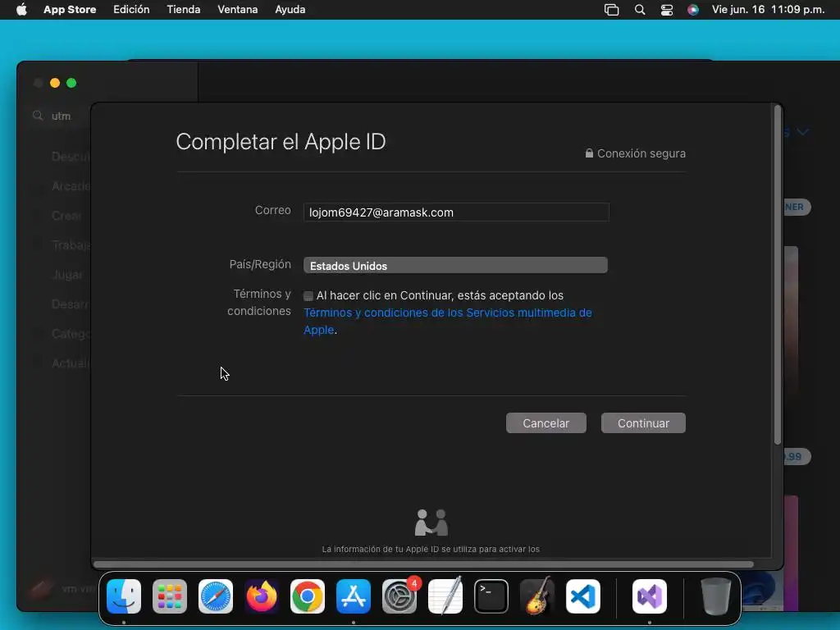Open Google Chrome in the Dock
The height and width of the screenshot is (630, 840).
click(x=308, y=596)
